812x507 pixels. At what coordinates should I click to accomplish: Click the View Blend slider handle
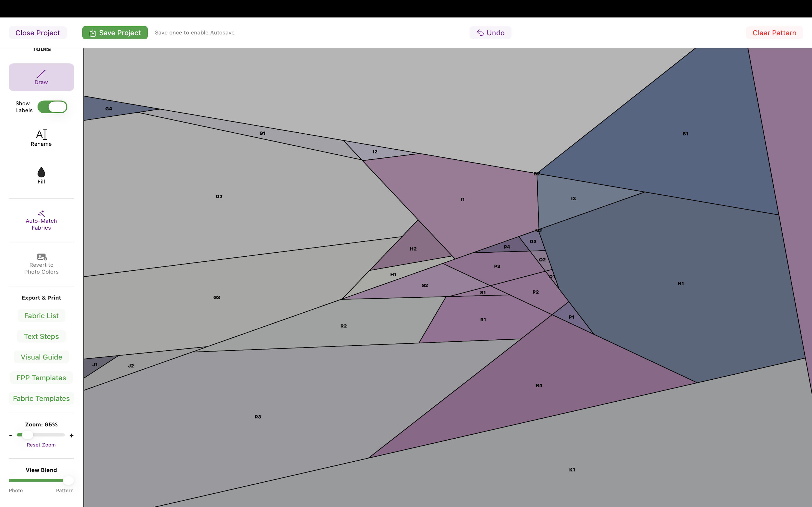click(x=69, y=480)
